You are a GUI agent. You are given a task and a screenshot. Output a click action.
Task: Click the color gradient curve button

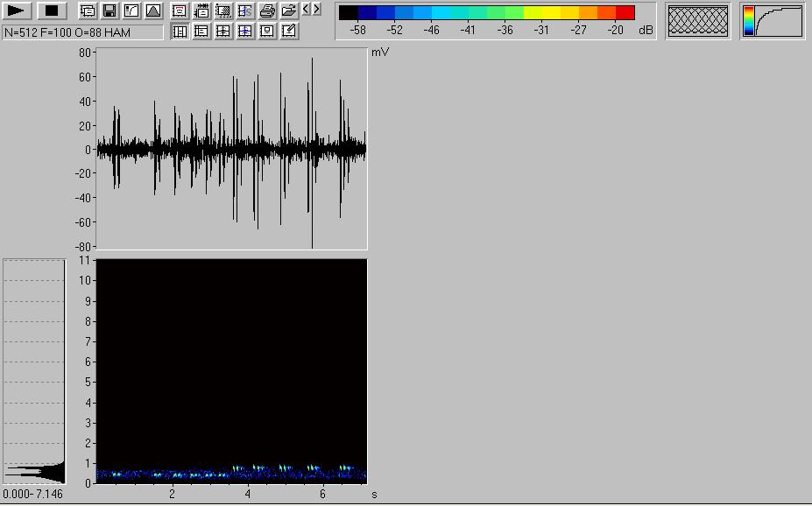point(773,21)
